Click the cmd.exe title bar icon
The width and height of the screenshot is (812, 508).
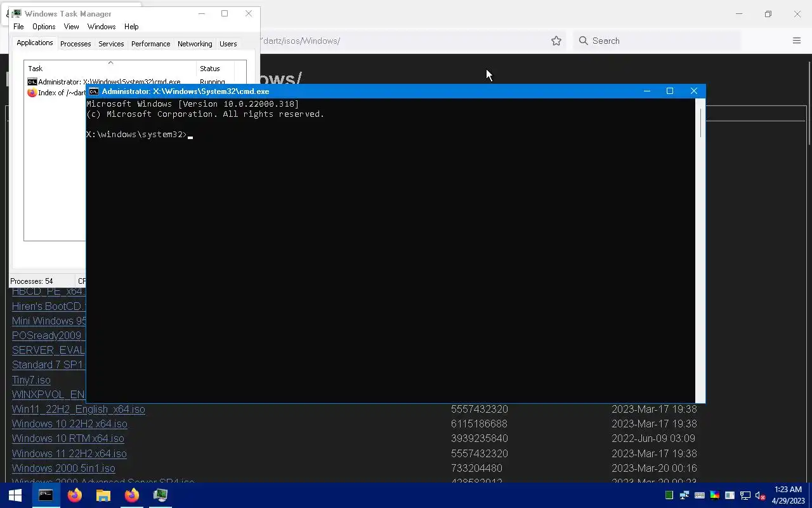coord(94,91)
